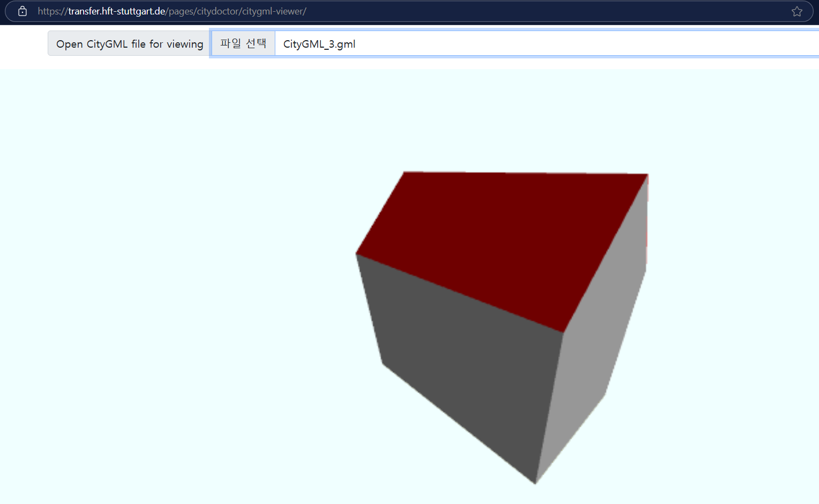The width and height of the screenshot is (819, 504).
Task: Click the CityGML viewer URL in the address bar
Action: 172,11
